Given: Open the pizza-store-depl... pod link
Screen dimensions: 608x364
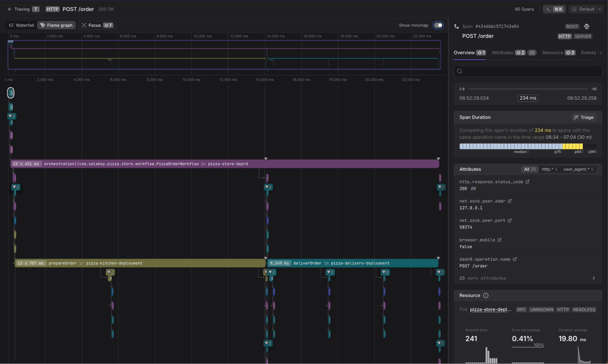Looking at the screenshot, I should coord(490,309).
